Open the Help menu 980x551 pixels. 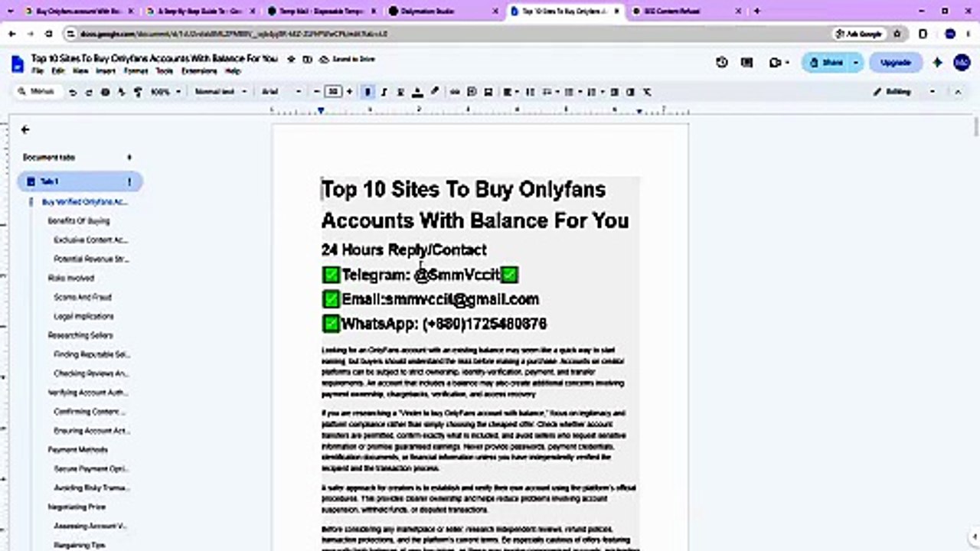click(234, 71)
